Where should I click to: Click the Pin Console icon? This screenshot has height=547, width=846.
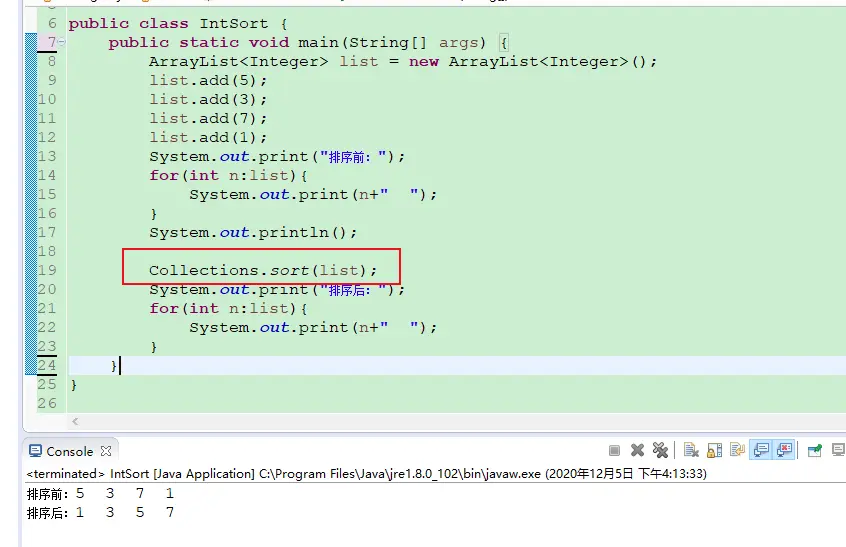pyautogui.click(x=814, y=451)
